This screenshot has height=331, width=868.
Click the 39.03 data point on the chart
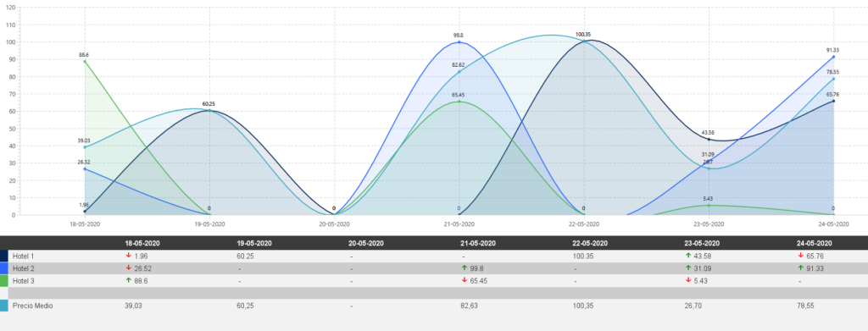[85, 147]
